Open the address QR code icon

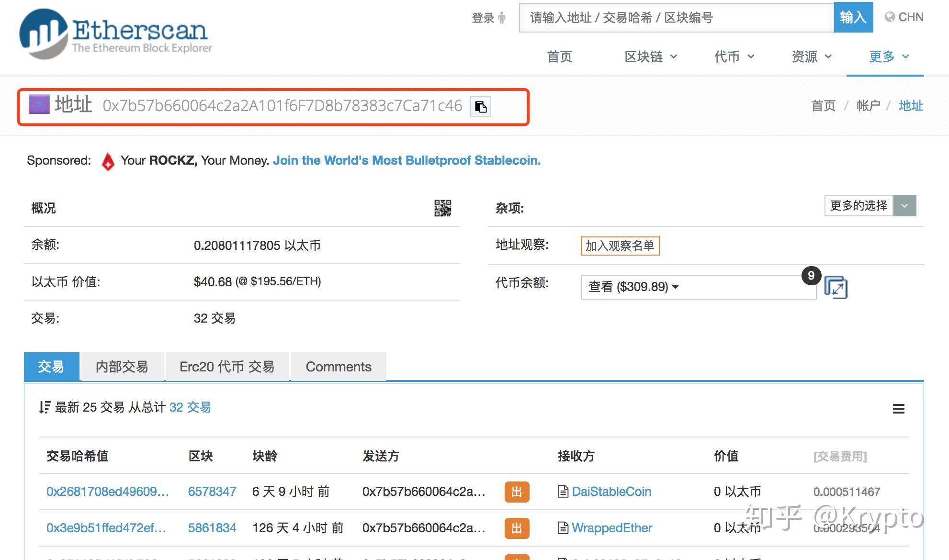pos(442,208)
